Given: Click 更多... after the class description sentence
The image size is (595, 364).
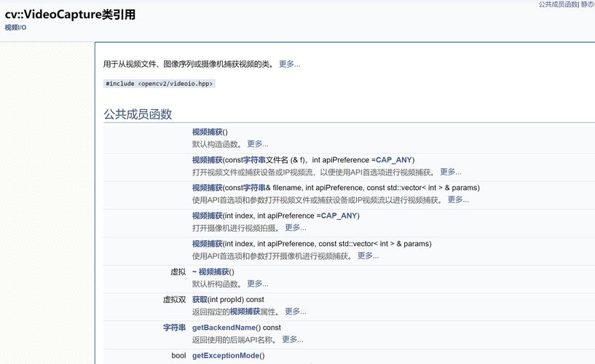Looking at the screenshot, I should click(x=290, y=64).
